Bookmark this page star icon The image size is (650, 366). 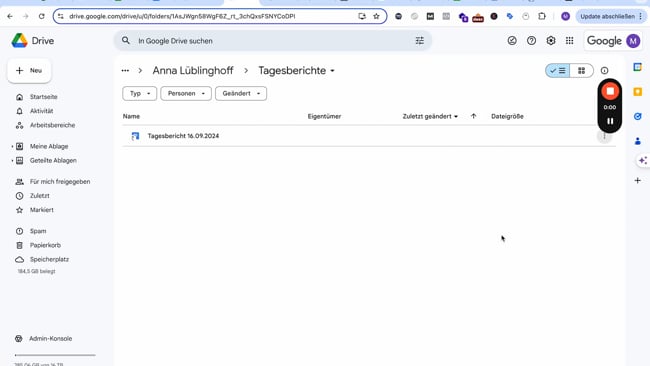pyautogui.click(x=376, y=16)
